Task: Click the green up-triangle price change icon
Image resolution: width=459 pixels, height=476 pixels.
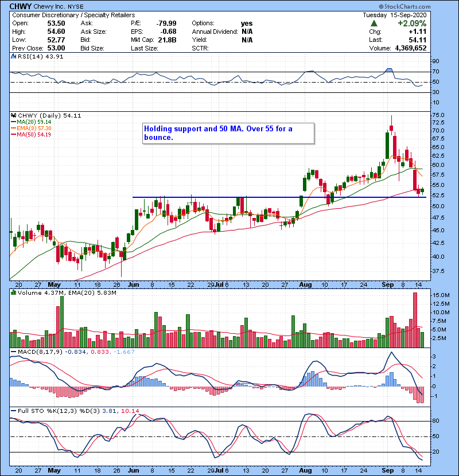Action: coord(374,24)
